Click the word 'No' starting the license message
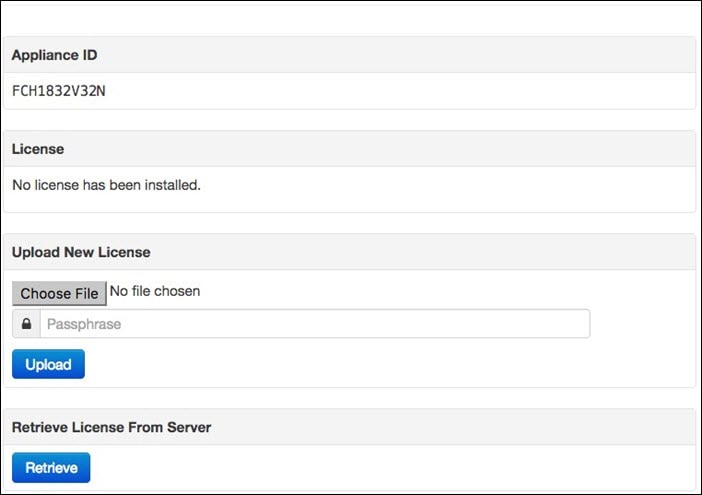This screenshot has width=702, height=495. (21, 185)
